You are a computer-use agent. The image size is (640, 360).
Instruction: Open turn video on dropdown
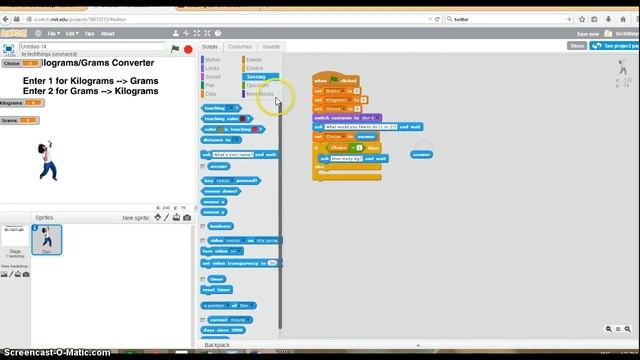click(x=239, y=251)
